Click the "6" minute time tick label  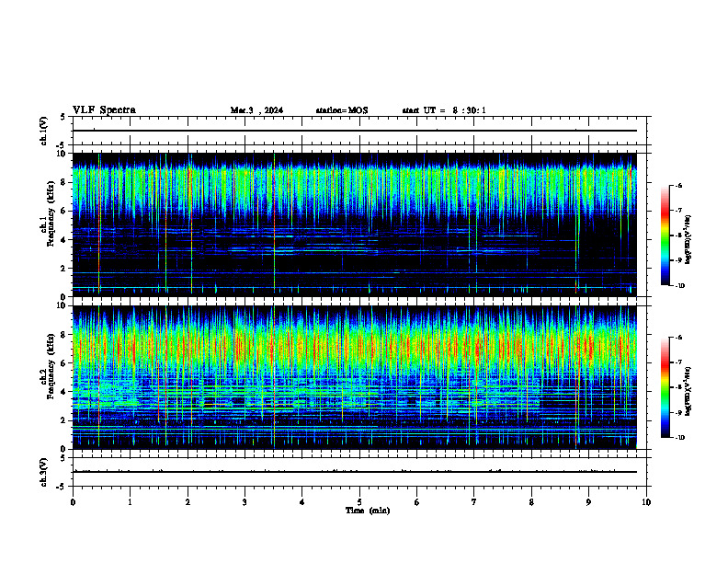(x=417, y=502)
